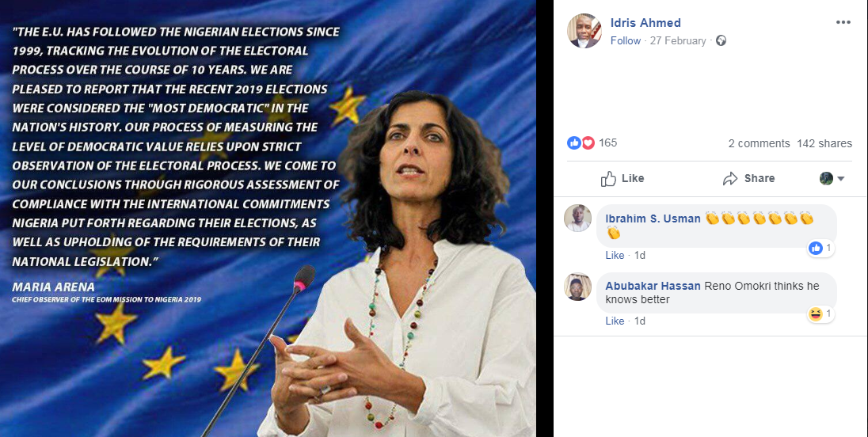Open Ibrahim S. Usman's profile name
Screen dimensions: 868x437
point(653,218)
